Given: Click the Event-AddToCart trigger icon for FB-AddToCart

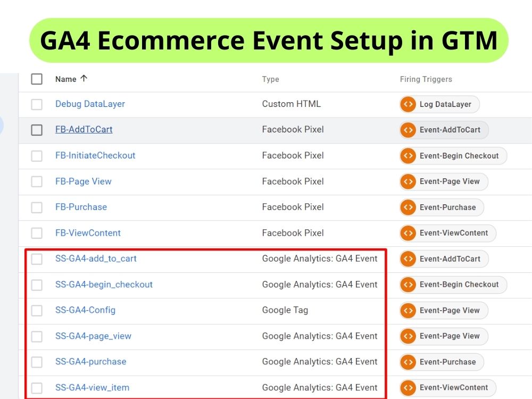Looking at the screenshot, I should pyautogui.click(x=408, y=130).
